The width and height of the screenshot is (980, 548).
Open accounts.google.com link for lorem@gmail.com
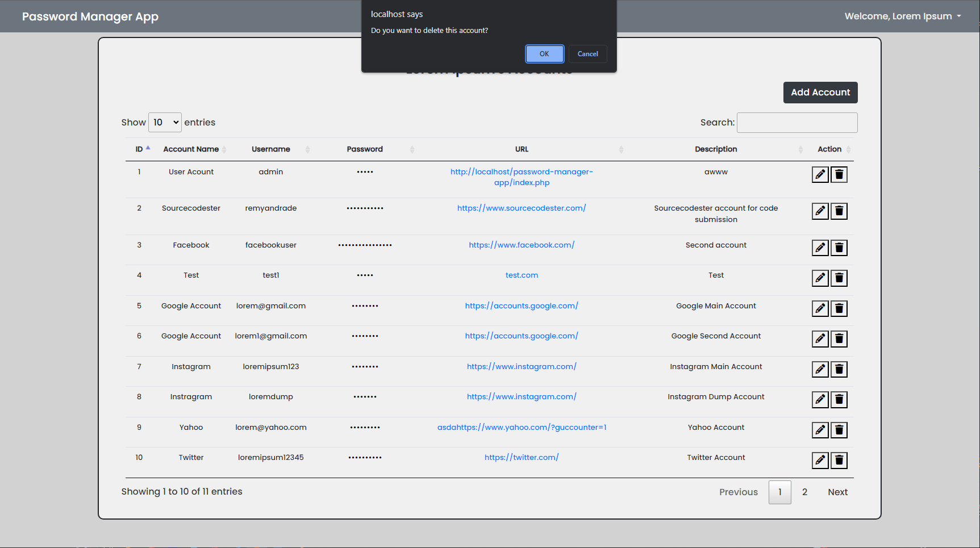tap(522, 306)
